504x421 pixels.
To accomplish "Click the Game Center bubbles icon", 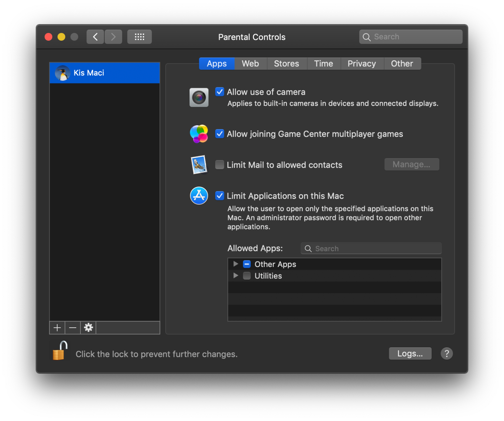I will click(x=199, y=134).
